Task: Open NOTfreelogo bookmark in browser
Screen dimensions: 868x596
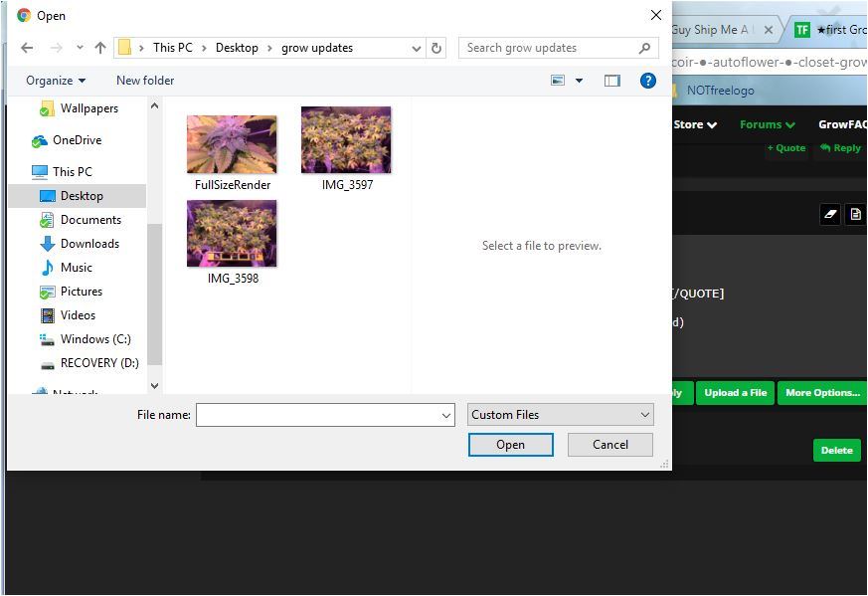Action: 720,91
